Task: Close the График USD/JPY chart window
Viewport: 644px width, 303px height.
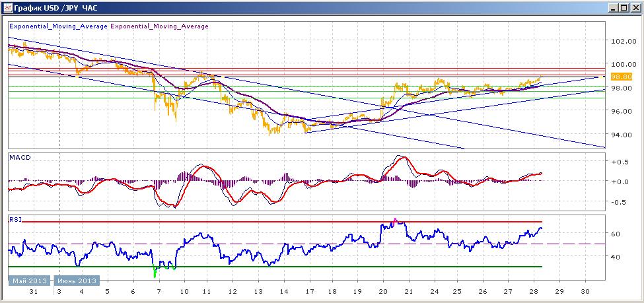Action: pyautogui.click(x=634, y=7)
